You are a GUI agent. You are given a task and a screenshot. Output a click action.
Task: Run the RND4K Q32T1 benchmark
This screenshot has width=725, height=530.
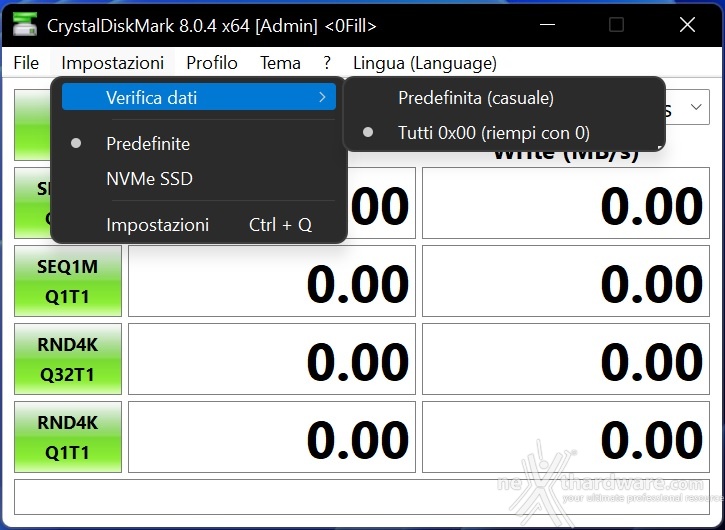pos(68,359)
